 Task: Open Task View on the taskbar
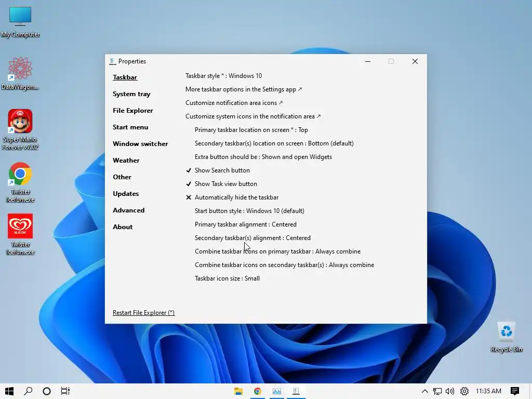(x=65, y=391)
